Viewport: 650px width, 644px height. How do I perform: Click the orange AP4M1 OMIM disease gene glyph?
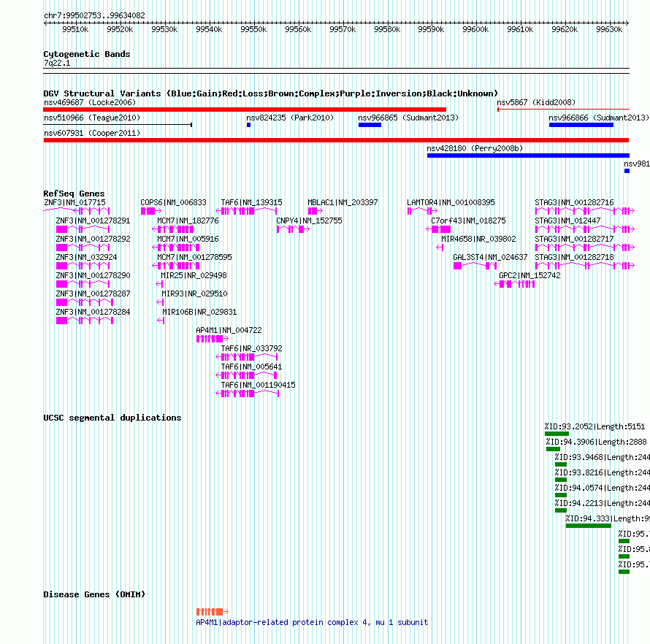point(213,612)
